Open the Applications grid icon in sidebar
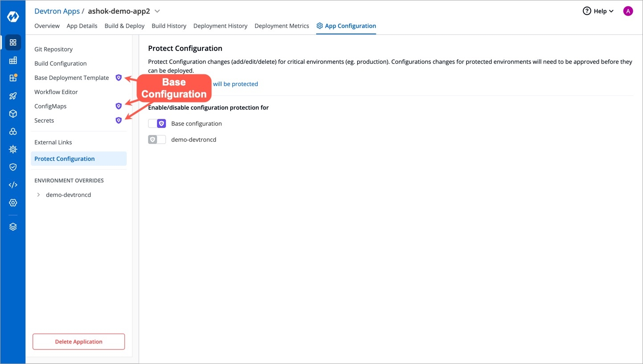 click(x=13, y=42)
